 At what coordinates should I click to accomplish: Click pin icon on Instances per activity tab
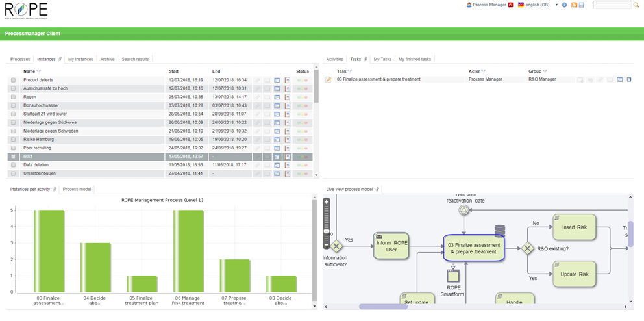coord(55,190)
